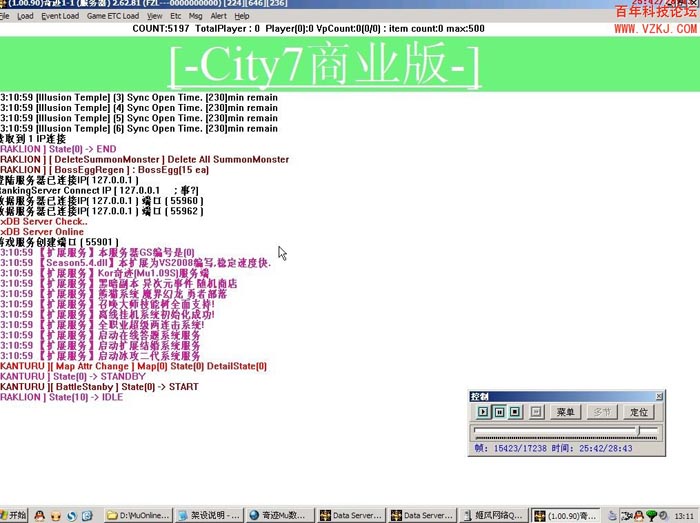Open the Event Load menu
Screen dimensions: 700x523
60,16
